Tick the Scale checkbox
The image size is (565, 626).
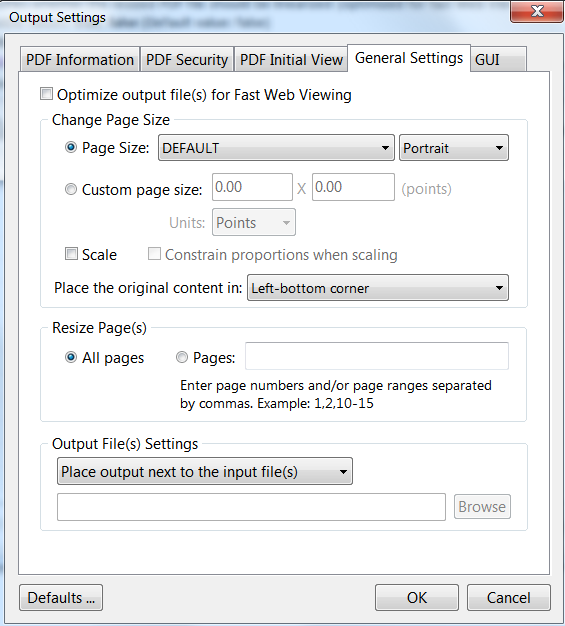coord(71,254)
